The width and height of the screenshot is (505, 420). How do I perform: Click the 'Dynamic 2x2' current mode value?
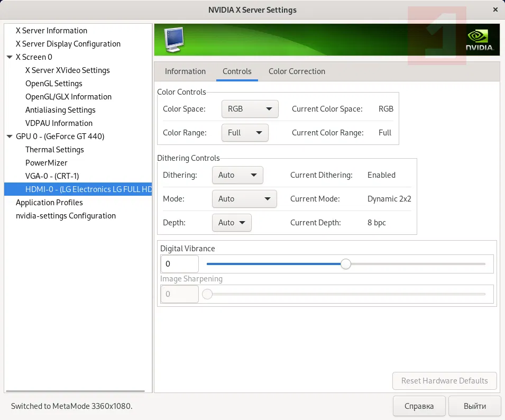(x=389, y=199)
